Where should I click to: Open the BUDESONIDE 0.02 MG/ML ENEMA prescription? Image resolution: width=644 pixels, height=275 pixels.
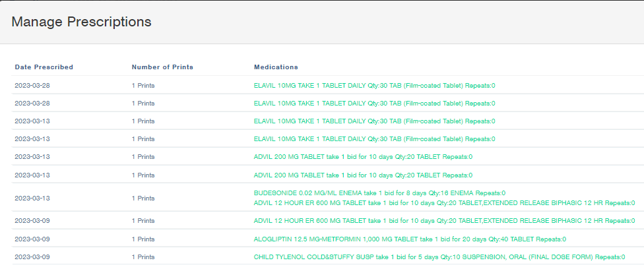coord(379,193)
